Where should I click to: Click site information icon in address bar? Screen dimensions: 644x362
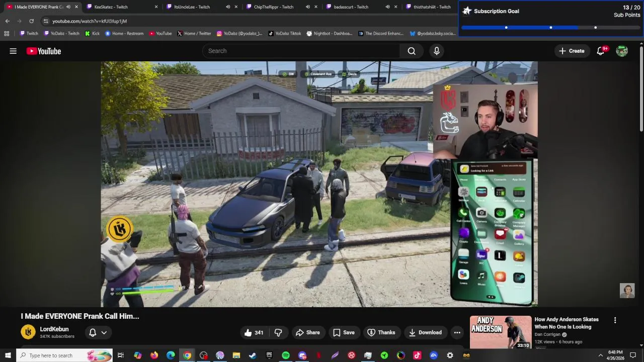[46, 21]
